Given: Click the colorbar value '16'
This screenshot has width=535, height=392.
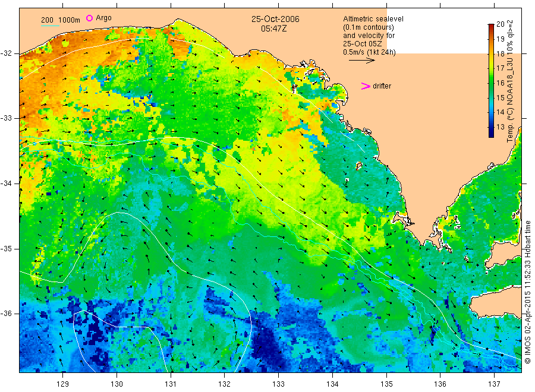Looking at the screenshot, I should coord(500,83).
